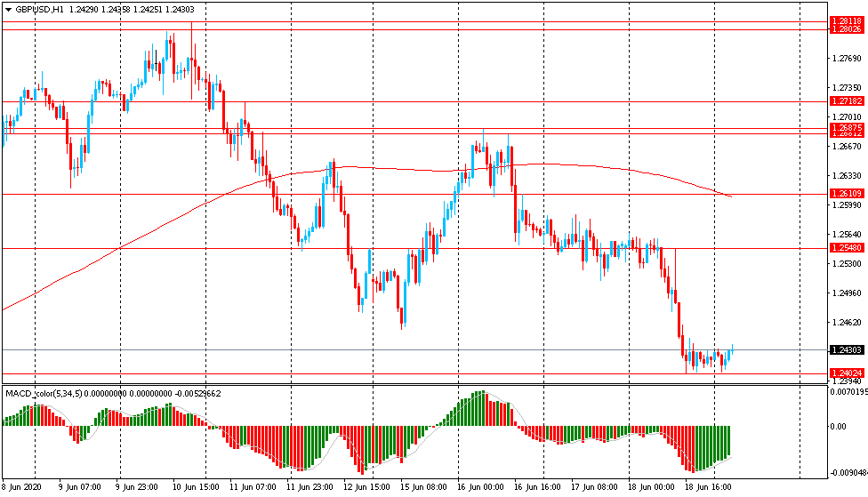Click the 1.25640 price scale value

(847, 235)
